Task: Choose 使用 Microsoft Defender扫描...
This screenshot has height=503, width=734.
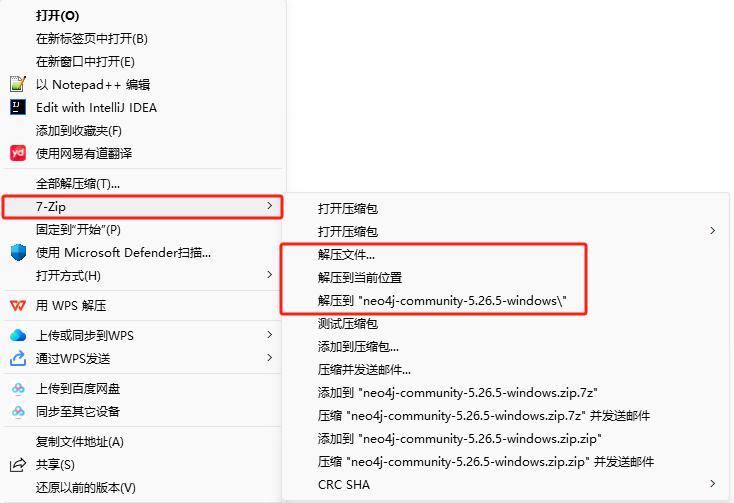Action: [123, 253]
